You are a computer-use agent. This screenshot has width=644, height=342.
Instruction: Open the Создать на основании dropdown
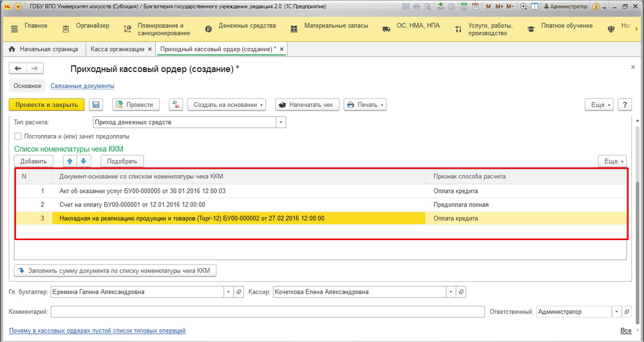pyautogui.click(x=226, y=105)
